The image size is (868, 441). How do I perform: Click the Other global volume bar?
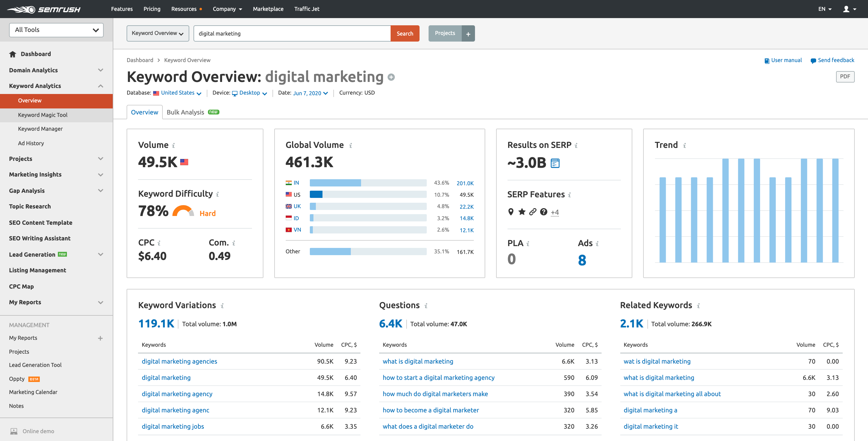(x=368, y=251)
